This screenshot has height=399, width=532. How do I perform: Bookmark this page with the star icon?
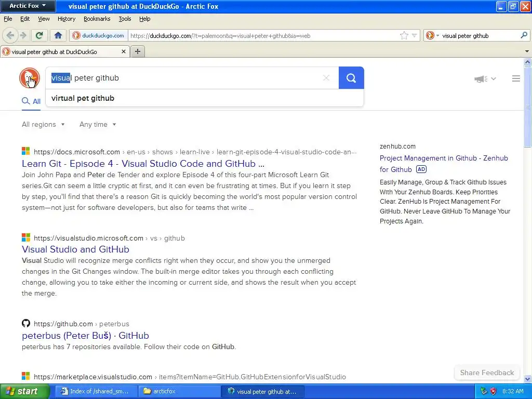coord(404,36)
